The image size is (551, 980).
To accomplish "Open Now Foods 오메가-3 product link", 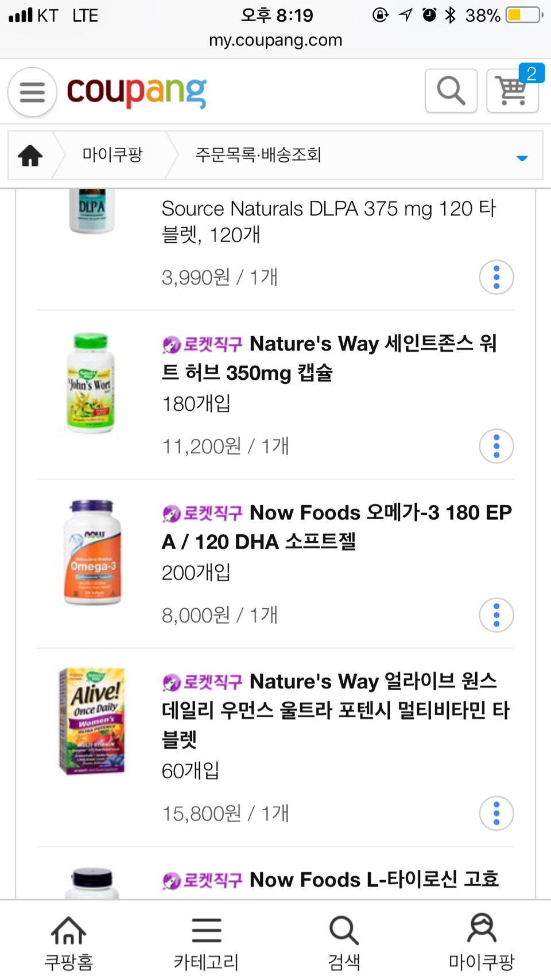I will pos(336,527).
